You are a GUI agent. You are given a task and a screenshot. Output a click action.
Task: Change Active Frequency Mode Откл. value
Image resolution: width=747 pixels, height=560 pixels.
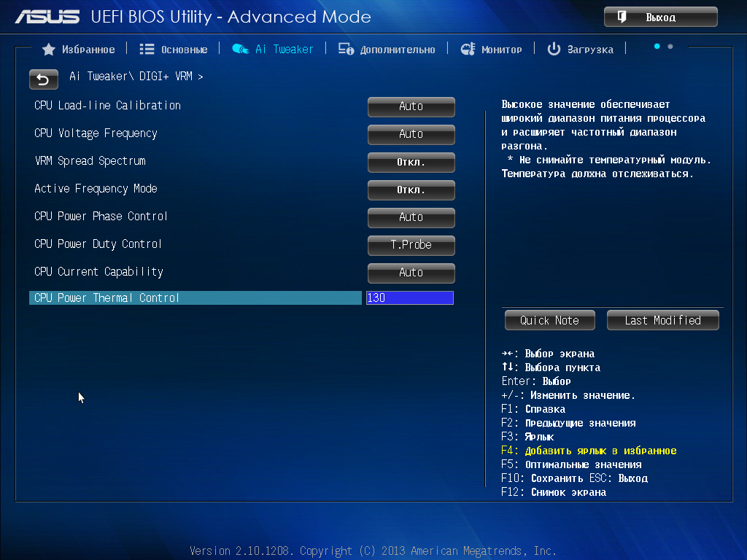coord(411,190)
